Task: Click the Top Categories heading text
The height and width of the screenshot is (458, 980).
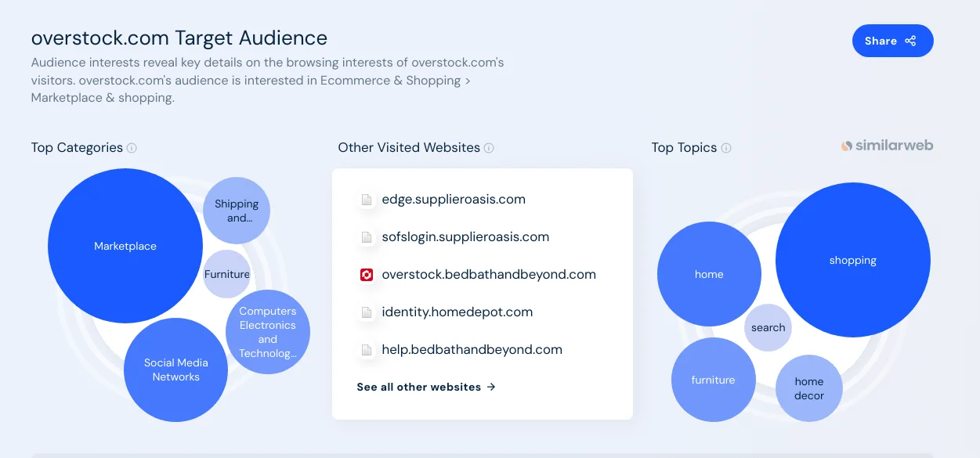Action: pos(77,147)
